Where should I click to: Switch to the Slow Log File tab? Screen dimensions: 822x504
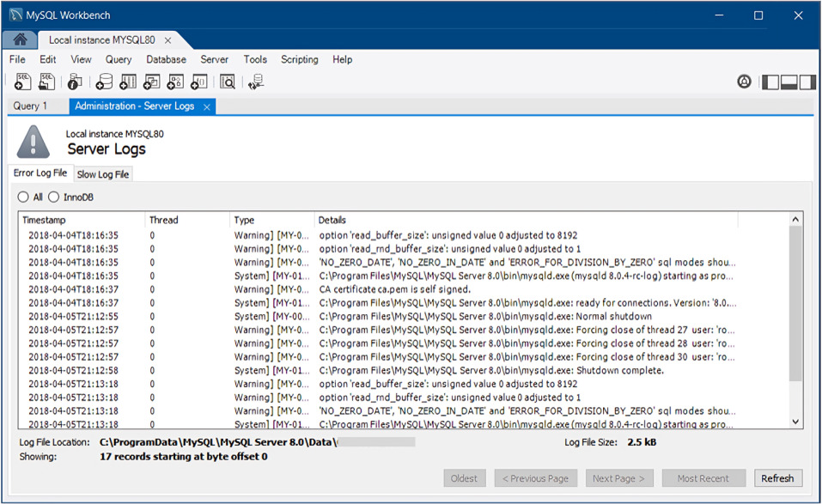[x=103, y=174]
